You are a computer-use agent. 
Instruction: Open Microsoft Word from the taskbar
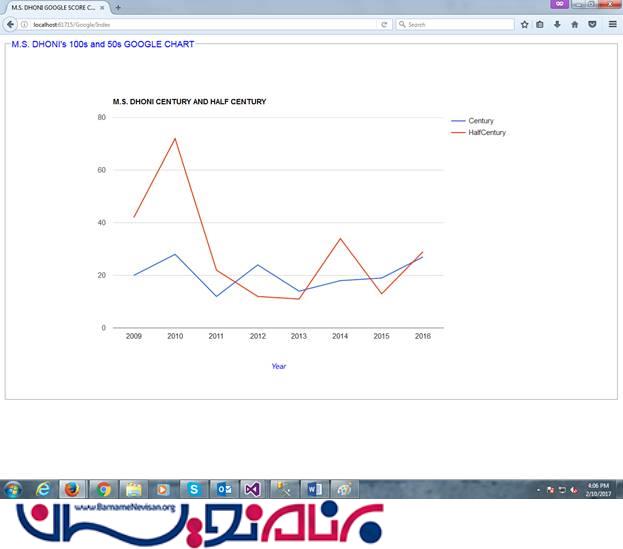(x=314, y=489)
